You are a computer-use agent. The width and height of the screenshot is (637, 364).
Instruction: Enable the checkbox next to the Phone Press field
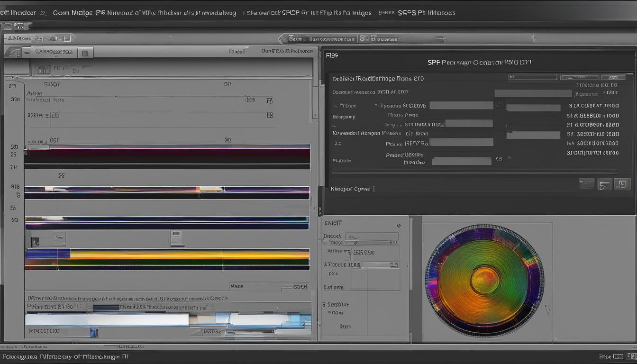tap(499, 105)
